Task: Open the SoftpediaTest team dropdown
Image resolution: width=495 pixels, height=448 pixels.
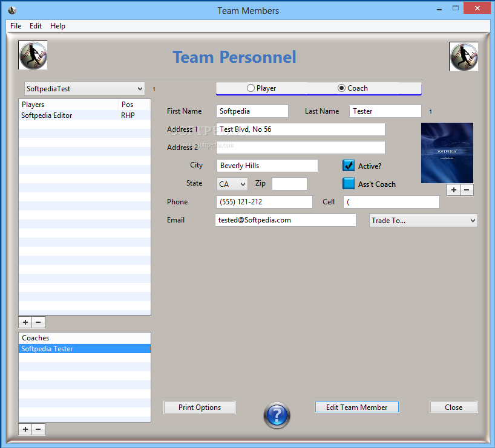Action: [85, 89]
